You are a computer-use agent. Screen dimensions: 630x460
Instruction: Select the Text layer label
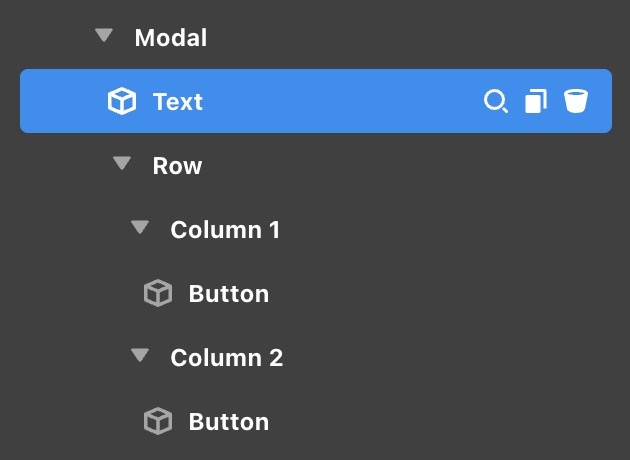[178, 101]
